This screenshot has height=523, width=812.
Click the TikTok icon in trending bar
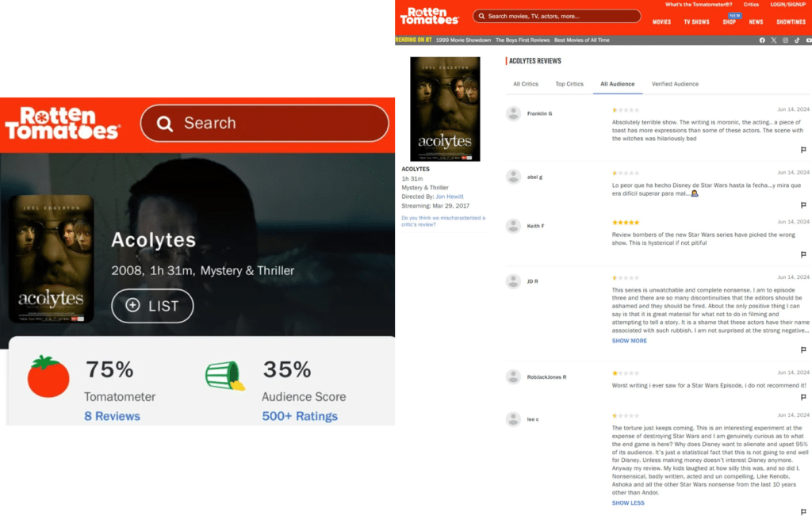click(797, 40)
